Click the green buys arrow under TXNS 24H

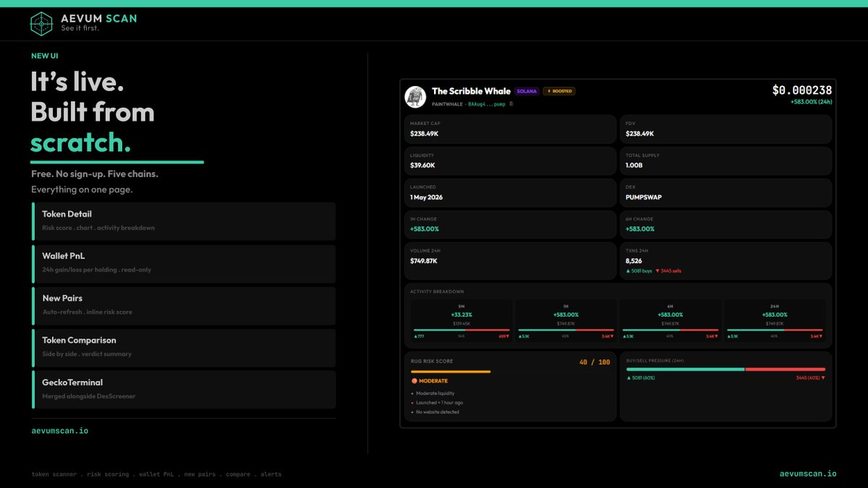(x=628, y=271)
